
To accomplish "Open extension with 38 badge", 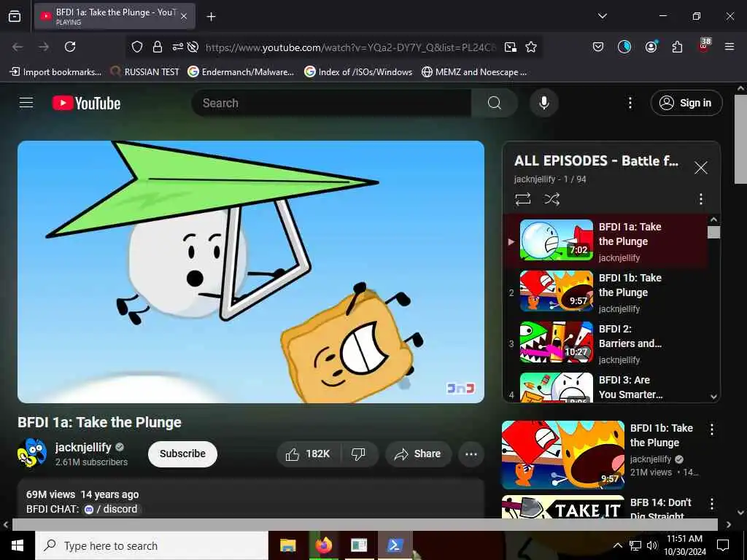I will click(704, 46).
